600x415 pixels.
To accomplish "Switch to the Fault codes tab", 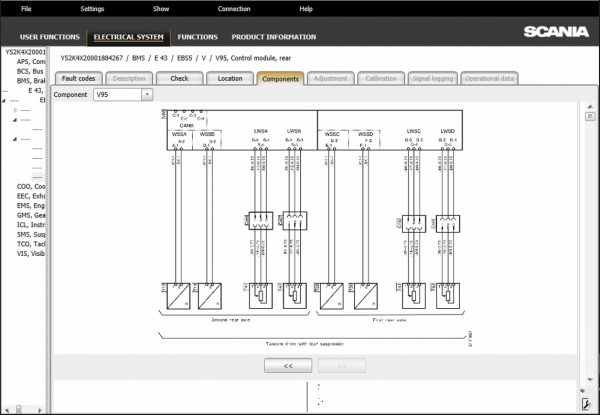I will pyautogui.click(x=78, y=78).
